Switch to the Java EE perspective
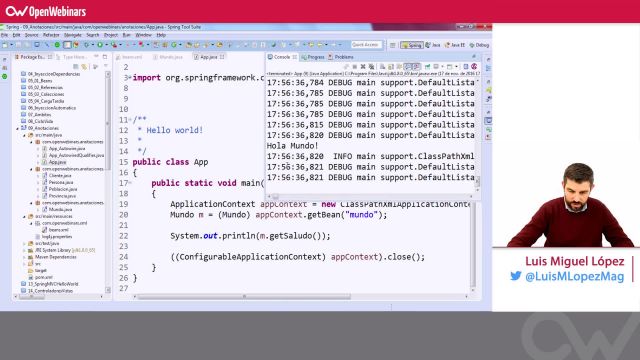 [x=455, y=45]
